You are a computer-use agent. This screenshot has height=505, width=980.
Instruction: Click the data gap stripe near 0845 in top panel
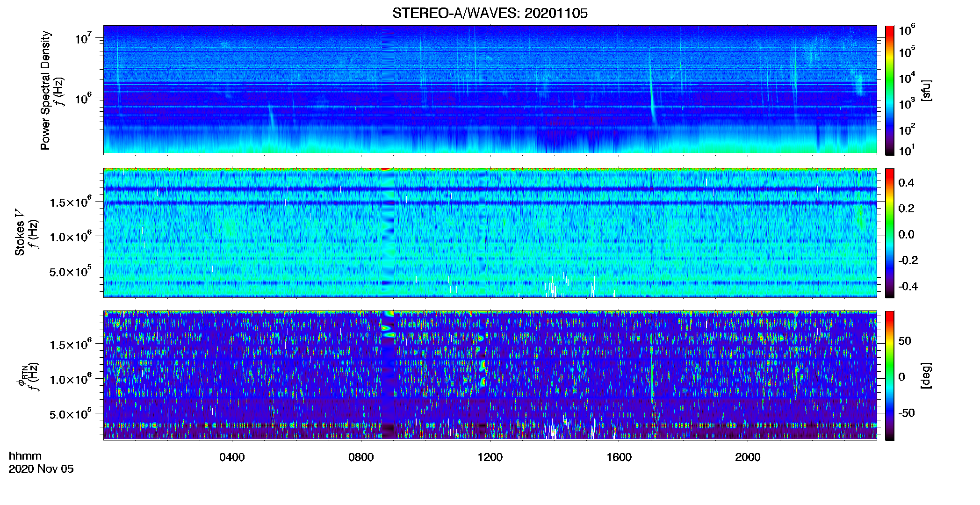(388, 90)
